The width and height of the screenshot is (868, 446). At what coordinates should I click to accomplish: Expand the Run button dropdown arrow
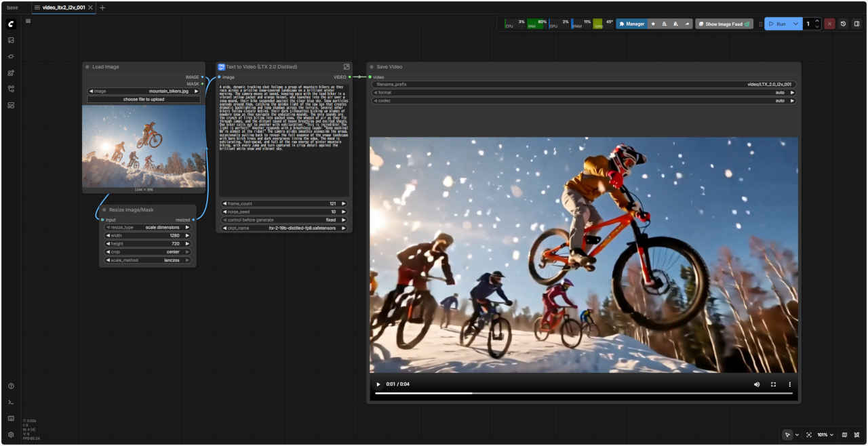pos(795,24)
